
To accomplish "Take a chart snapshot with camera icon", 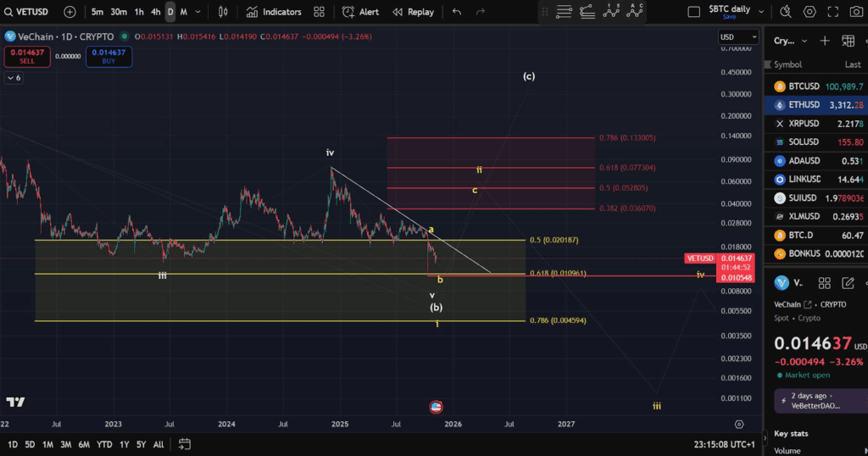I will [x=856, y=12].
